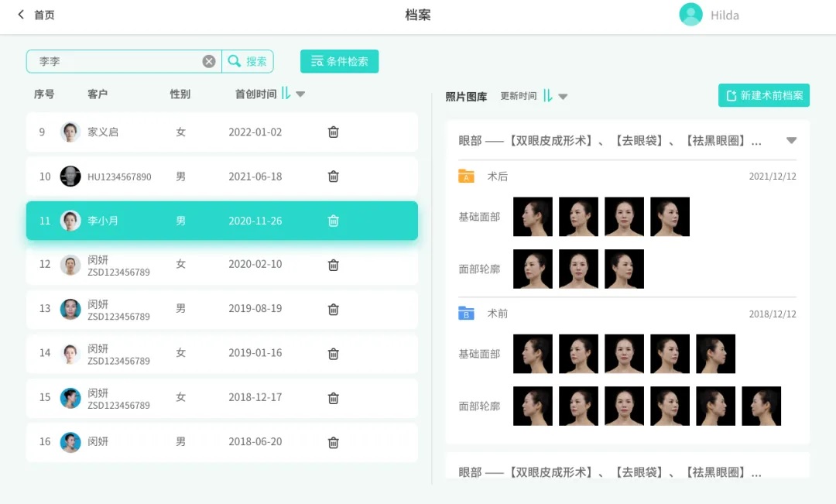Open the orange 术后 folder icon
Viewport: 836px width, 504px height.
[x=466, y=177]
